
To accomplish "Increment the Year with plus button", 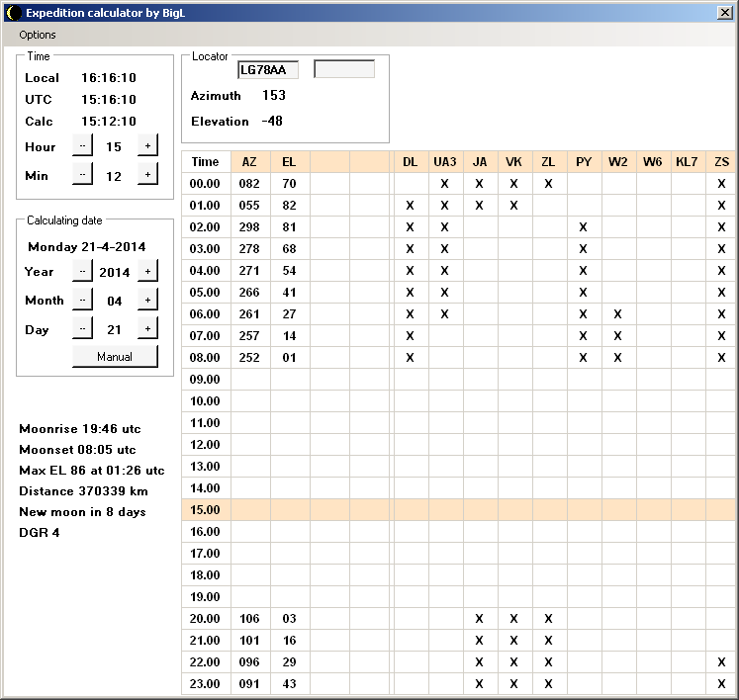I will point(147,272).
